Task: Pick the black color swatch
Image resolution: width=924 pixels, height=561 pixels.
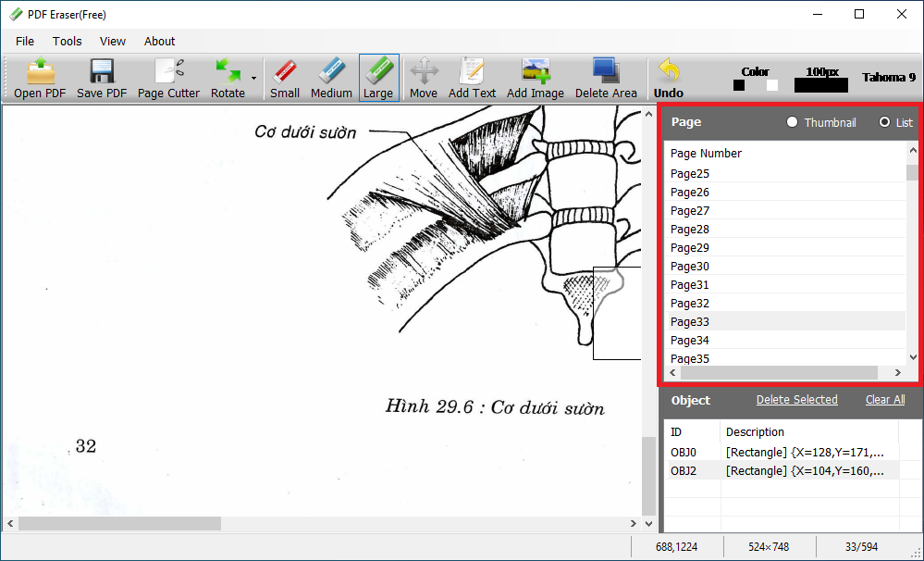Action: [739, 85]
